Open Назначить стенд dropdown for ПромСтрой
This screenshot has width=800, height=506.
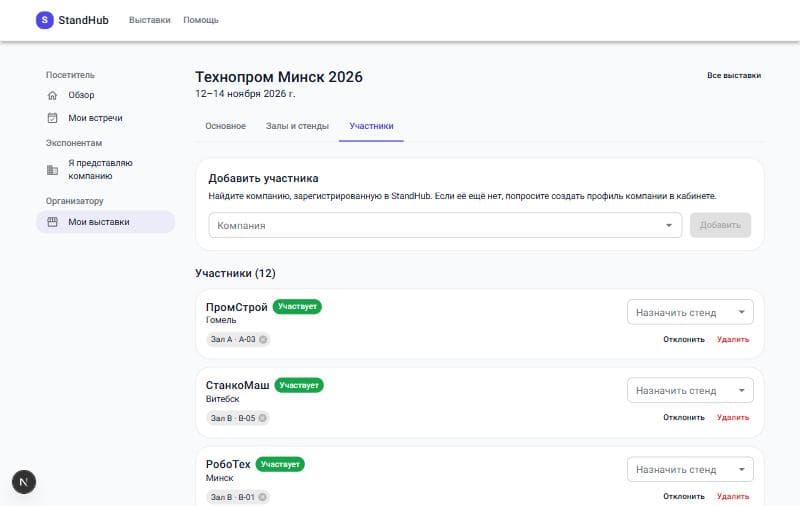(x=690, y=312)
